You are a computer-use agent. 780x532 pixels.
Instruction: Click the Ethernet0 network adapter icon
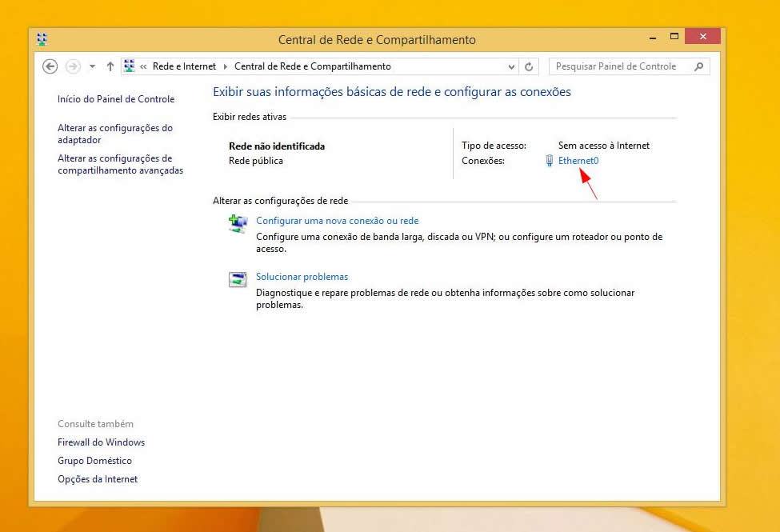tap(549, 161)
